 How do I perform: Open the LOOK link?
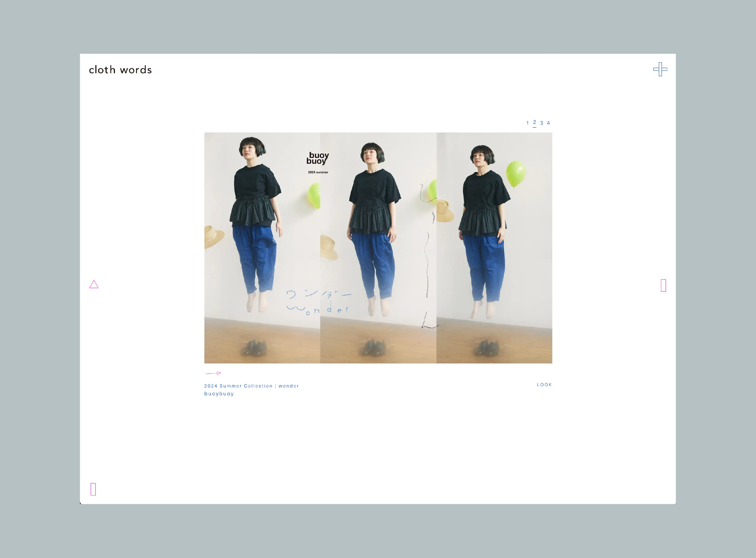(544, 385)
